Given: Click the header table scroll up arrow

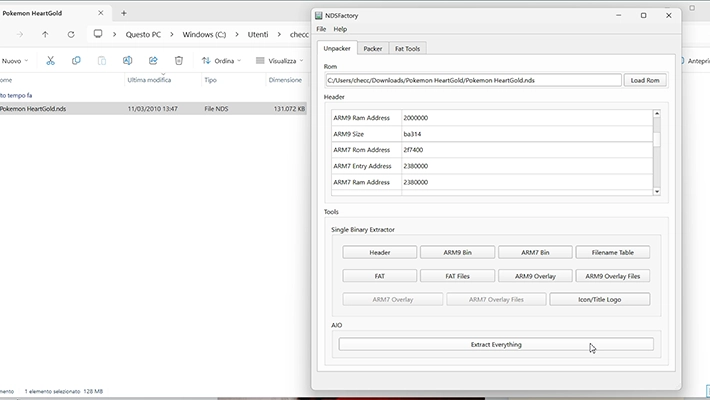Looking at the screenshot, I should [657, 113].
